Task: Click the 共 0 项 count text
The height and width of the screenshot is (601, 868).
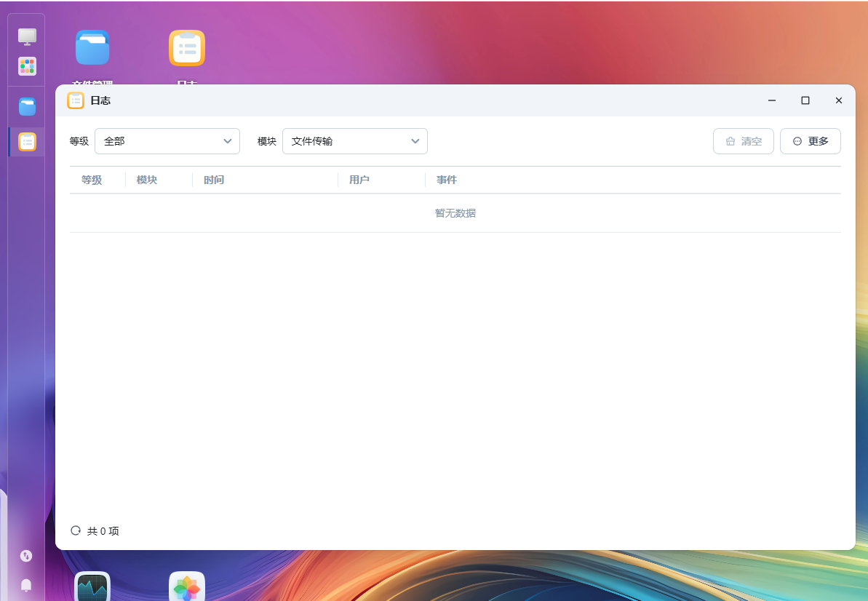Action: pos(103,531)
